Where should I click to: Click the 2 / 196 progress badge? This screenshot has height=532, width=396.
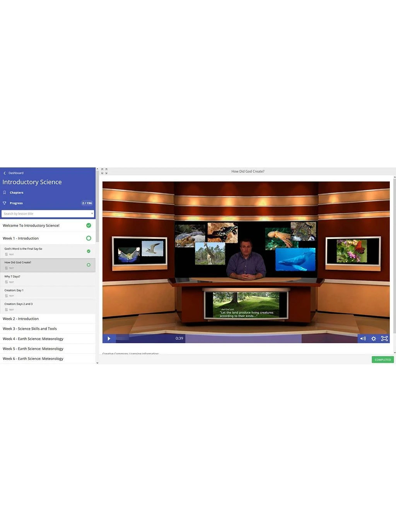coord(87,203)
